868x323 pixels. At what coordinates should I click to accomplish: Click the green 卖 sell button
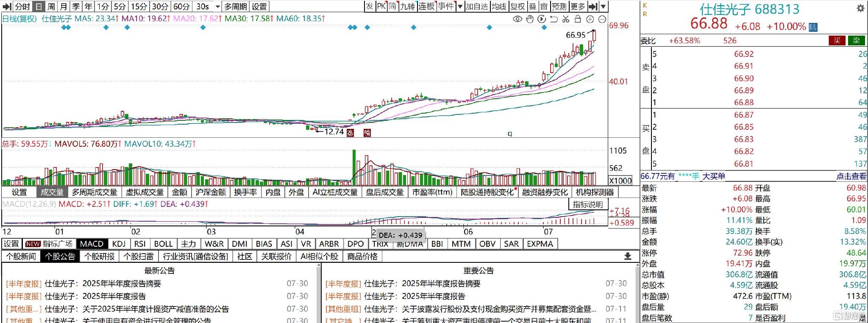[x=856, y=40]
